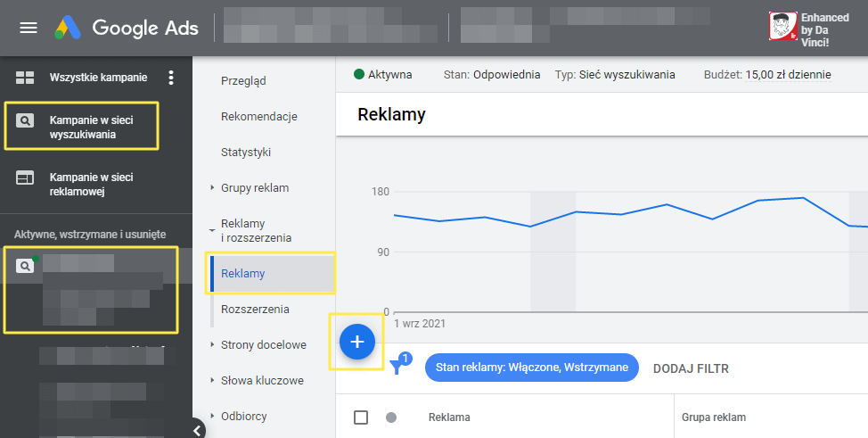Open the Rekomendacje page
The height and width of the screenshot is (438, 868).
coord(258,117)
